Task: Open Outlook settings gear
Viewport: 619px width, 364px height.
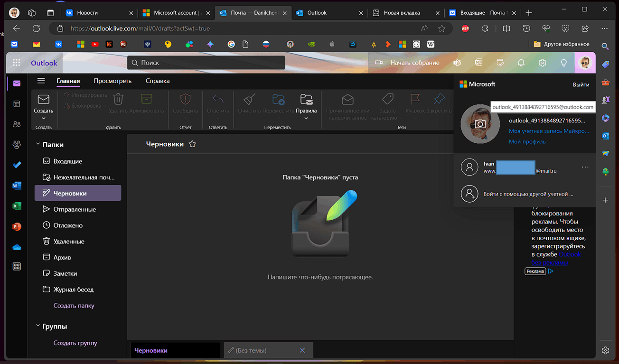Action: point(543,63)
